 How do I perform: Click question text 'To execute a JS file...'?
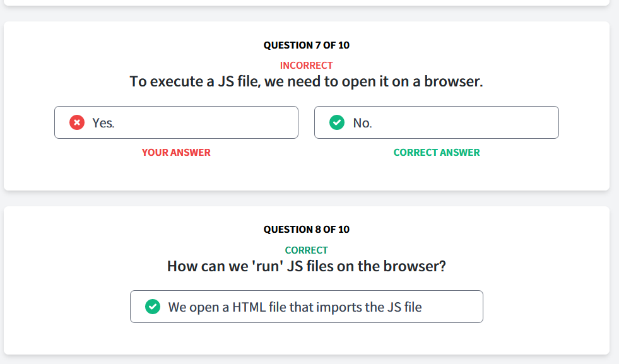(306, 82)
